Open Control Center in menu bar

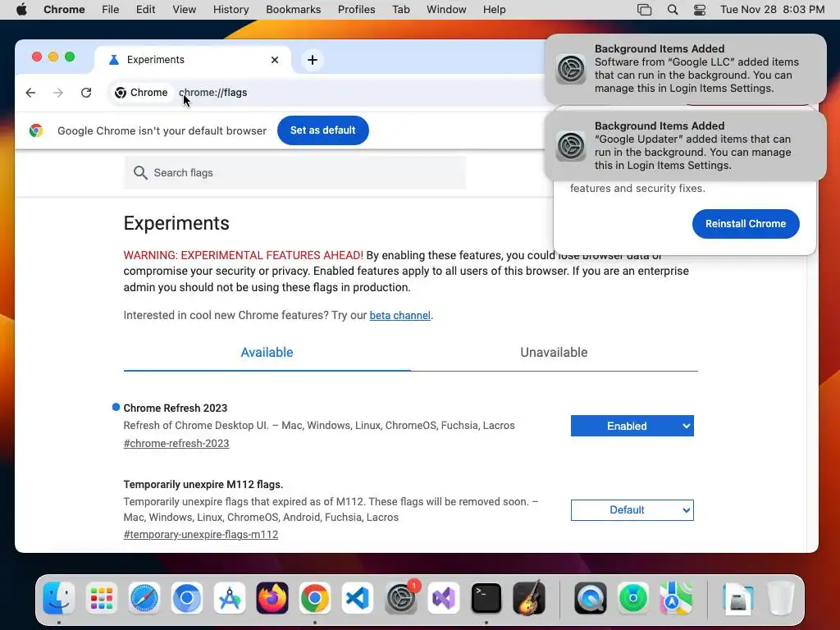(x=700, y=10)
